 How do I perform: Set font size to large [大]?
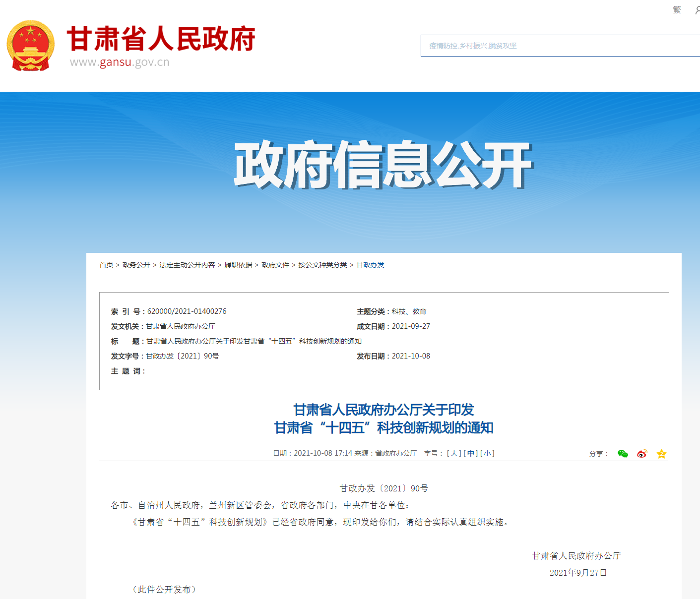point(454,453)
